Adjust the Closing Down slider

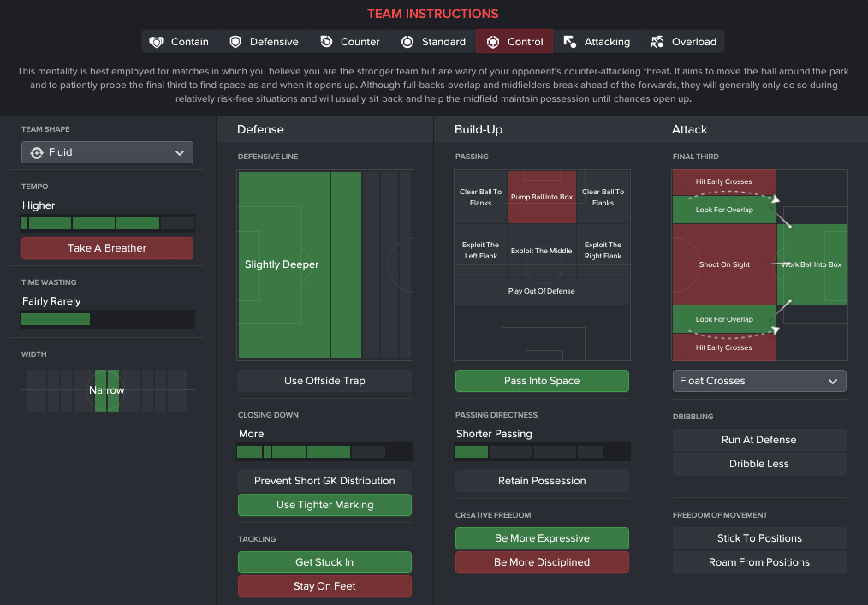325,452
